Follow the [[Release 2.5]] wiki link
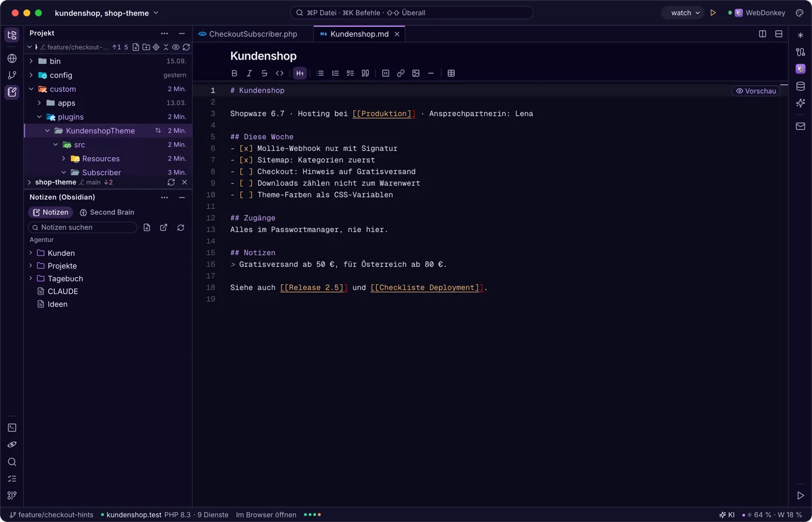The width and height of the screenshot is (812, 522). pyautogui.click(x=314, y=288)
